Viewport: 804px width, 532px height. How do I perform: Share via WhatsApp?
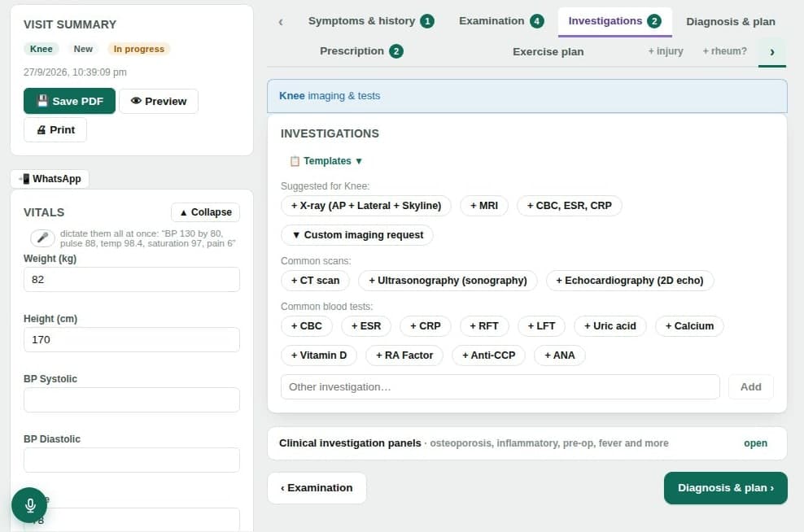point(50,179)
